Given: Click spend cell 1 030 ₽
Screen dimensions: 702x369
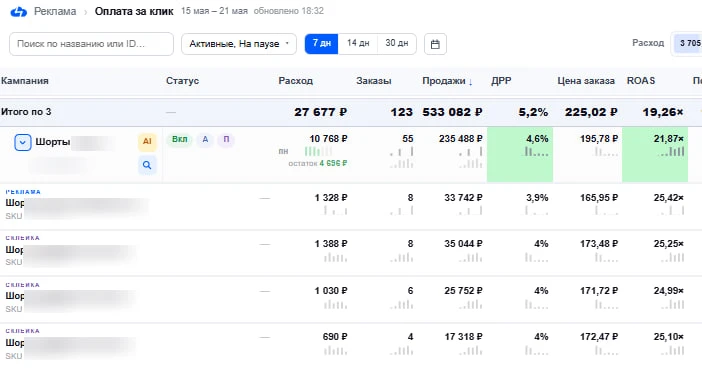Looking at the screenshot, I should (331, 291).
